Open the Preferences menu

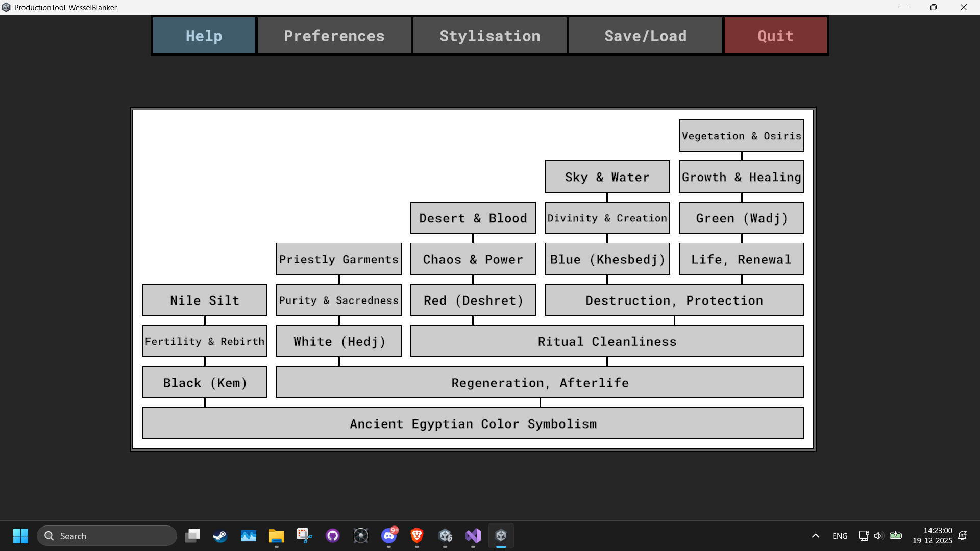(x=334, y=36)
